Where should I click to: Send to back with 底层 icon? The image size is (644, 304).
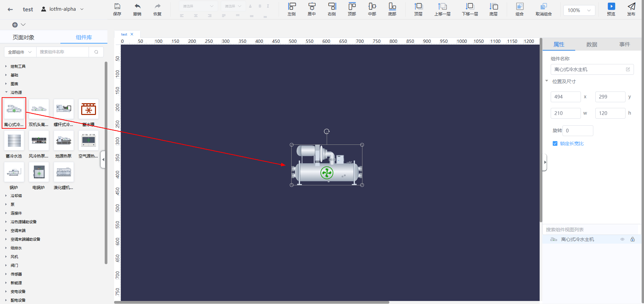(x=494, y=6)
